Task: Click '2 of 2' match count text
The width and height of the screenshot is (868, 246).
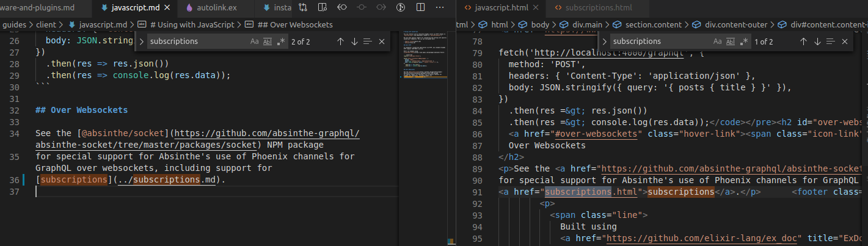Action: click(301, 42)
